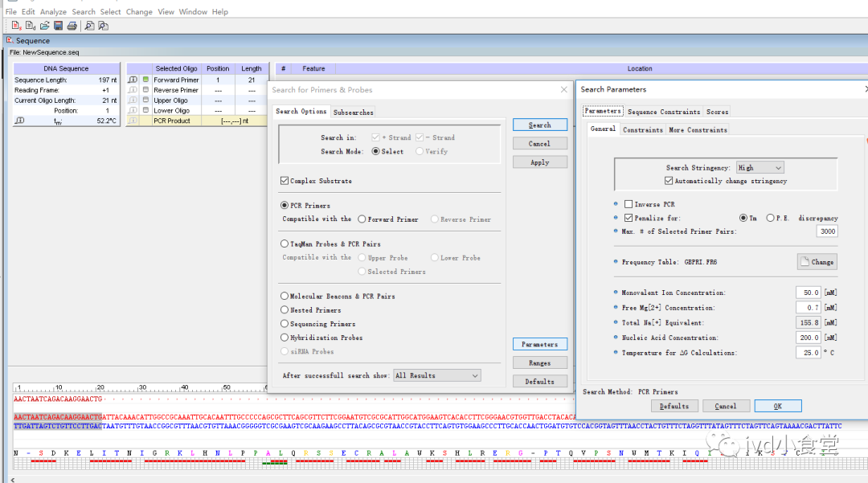
Task: Close the Search for Primers & Probes dialog
Action: coord(563,90)
